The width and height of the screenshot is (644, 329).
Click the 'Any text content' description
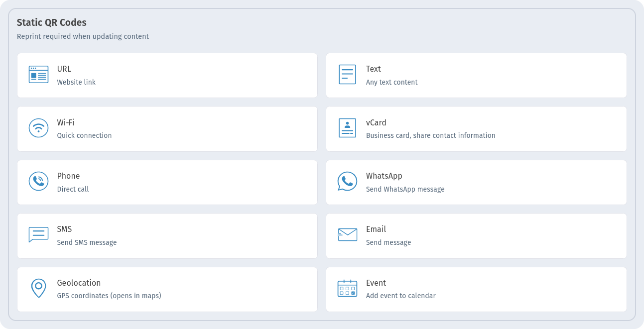coord(392,82)
